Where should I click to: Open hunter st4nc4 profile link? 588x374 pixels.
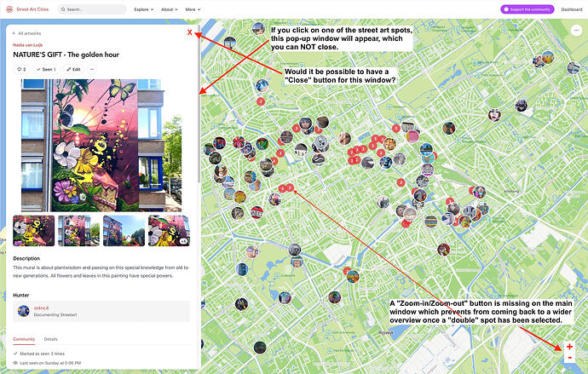tap(41, 308)
